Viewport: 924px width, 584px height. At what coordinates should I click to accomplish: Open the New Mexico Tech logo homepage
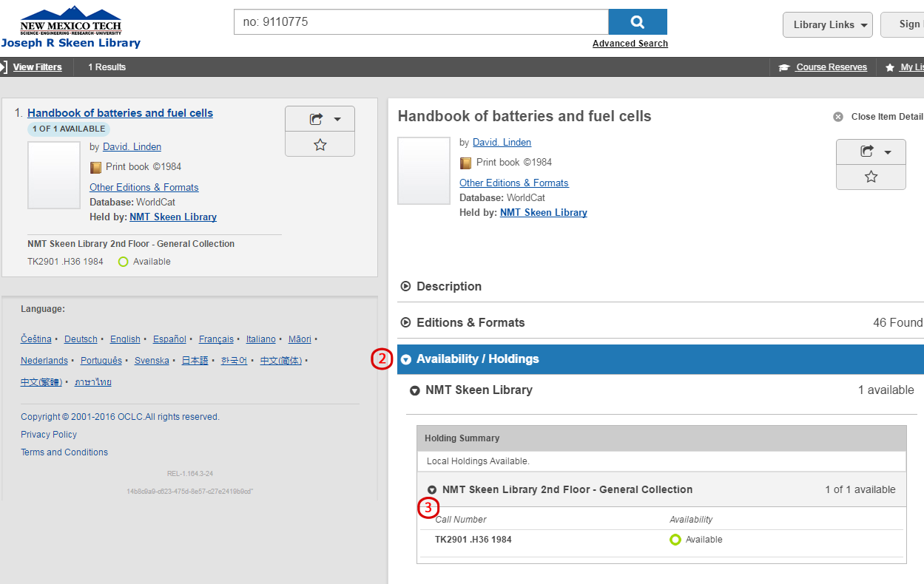71,21
